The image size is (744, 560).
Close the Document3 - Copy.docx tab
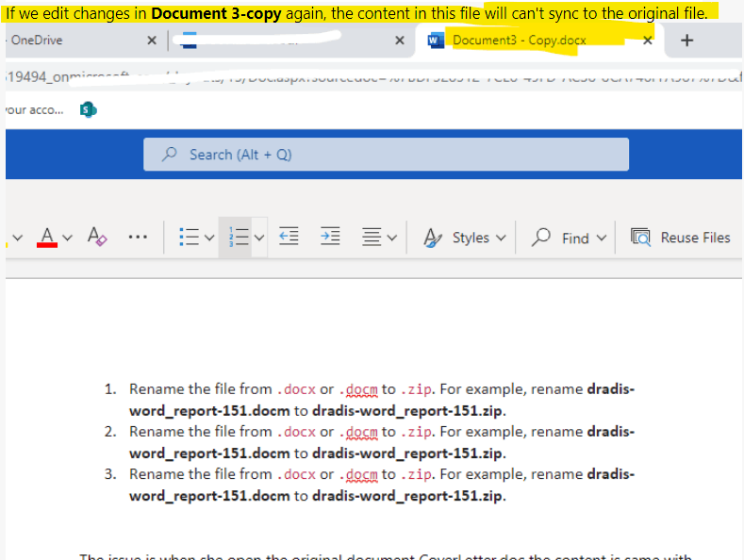(x=647, y=41)
